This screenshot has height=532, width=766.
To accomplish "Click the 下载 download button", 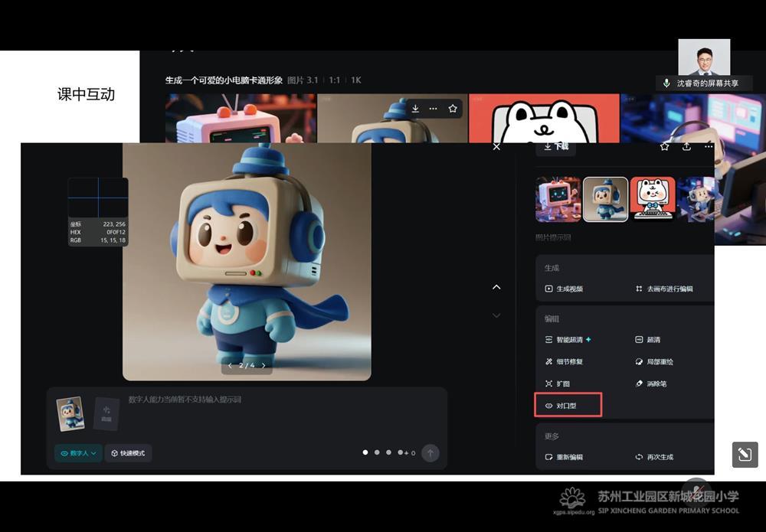I will (x=556, y=146).
